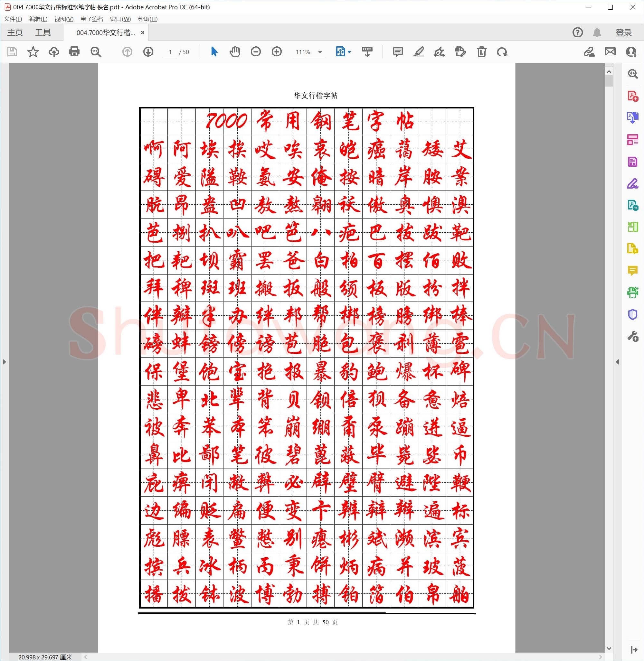Expand the left navigation pane arrow
The width and height of the screenshot is (644, 661).
coord(5,362)
